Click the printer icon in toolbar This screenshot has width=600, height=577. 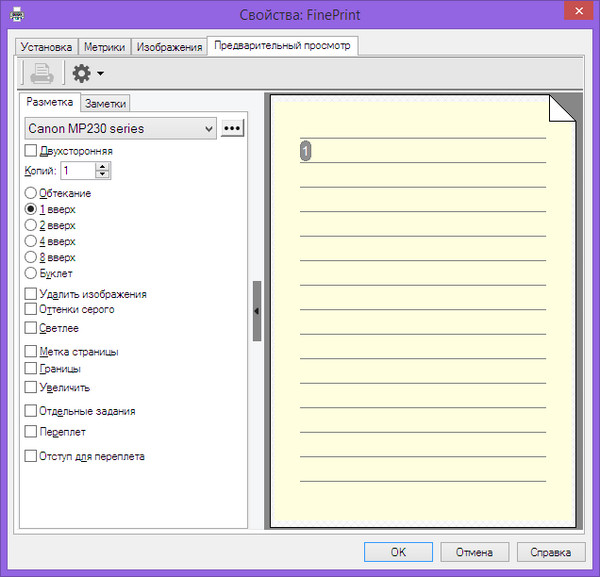(x=42, y=73)
